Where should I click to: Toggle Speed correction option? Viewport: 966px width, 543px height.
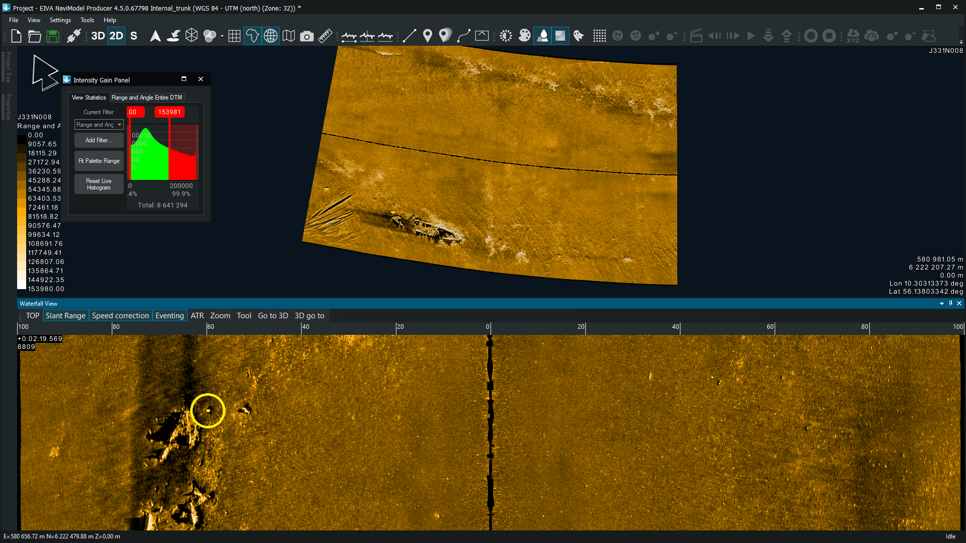click(x=120, y=316)
